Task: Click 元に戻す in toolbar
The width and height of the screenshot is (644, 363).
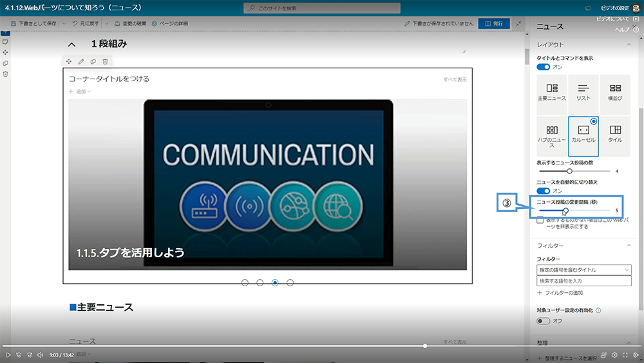Action: (x=86, y=23)
